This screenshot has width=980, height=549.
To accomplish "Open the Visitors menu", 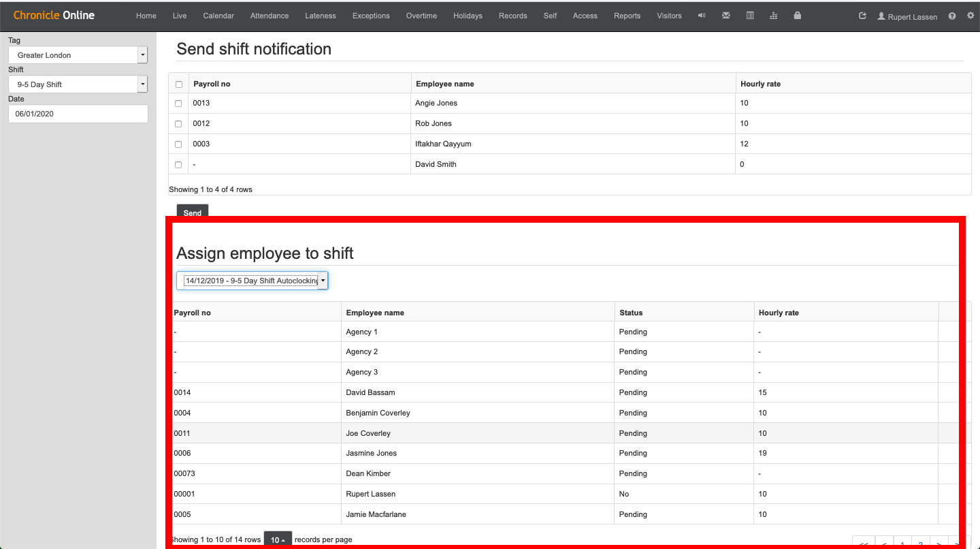I will coord(669,16).
